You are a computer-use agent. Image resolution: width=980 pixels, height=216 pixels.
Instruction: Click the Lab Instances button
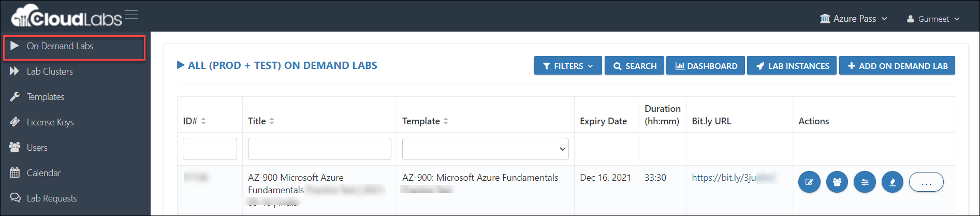(x=792, y=66)
